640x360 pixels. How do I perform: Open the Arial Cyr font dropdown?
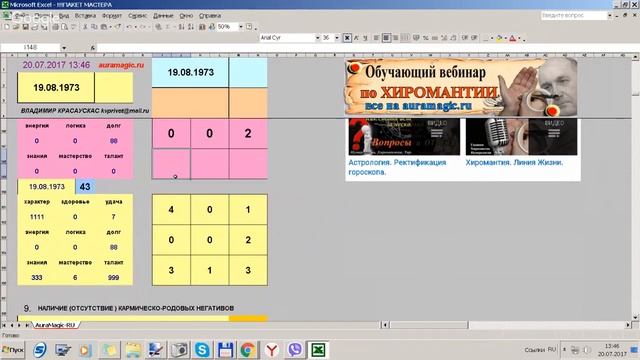[x=318, y=38]
